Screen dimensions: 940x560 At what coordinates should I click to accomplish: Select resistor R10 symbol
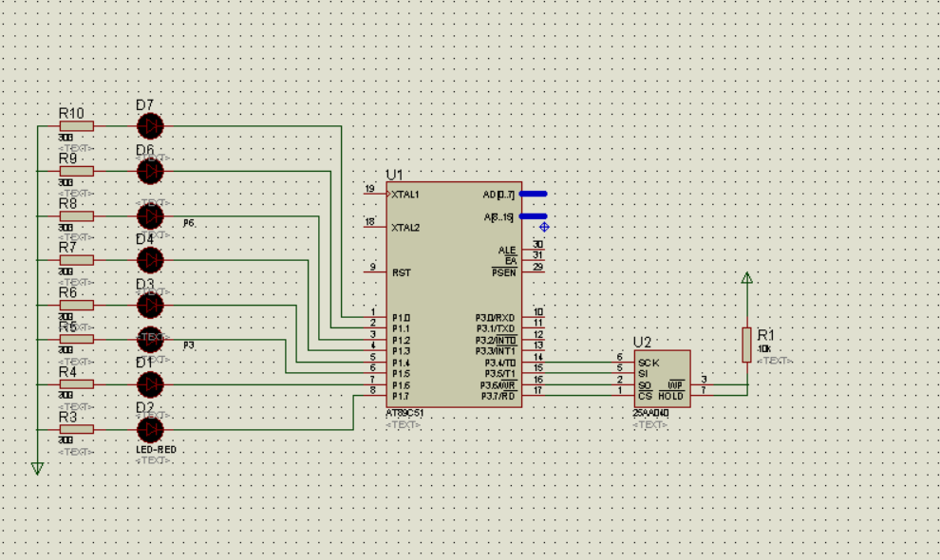pyautogui.click(x=77, y=126)
